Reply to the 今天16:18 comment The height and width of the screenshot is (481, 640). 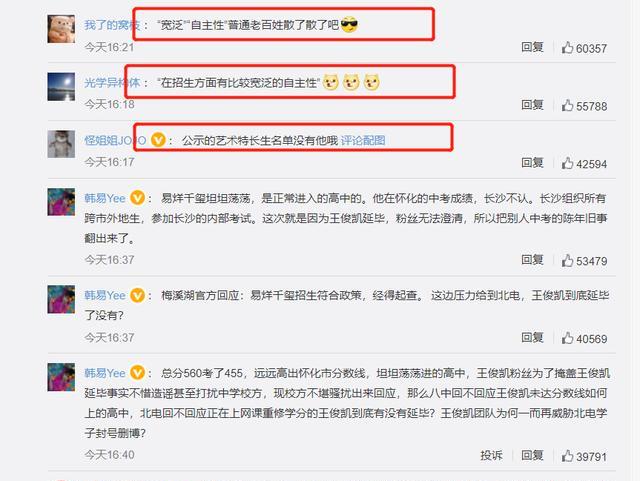pyautogui.click(x=532, y=105)
